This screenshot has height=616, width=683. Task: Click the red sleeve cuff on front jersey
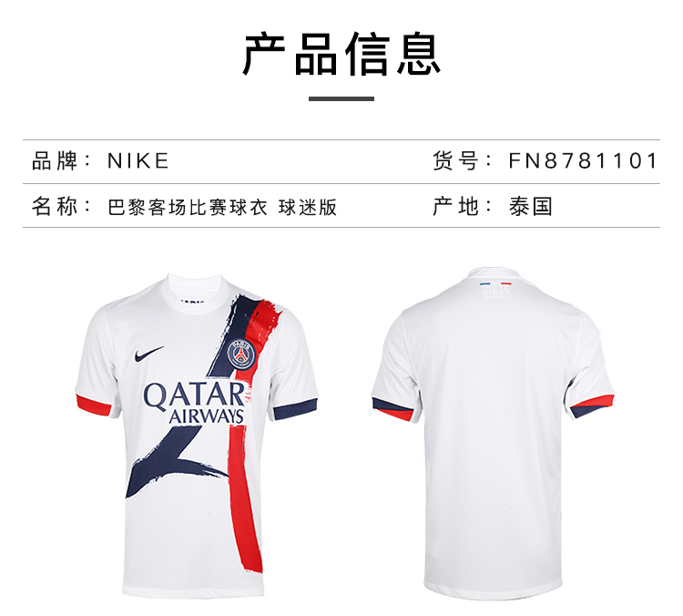(94, 405)
